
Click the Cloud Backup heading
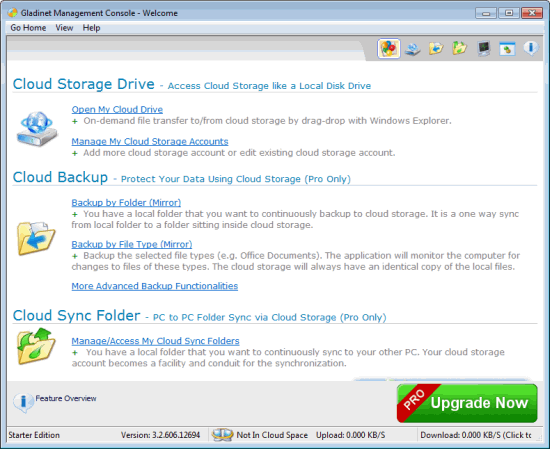pos(60,177)
